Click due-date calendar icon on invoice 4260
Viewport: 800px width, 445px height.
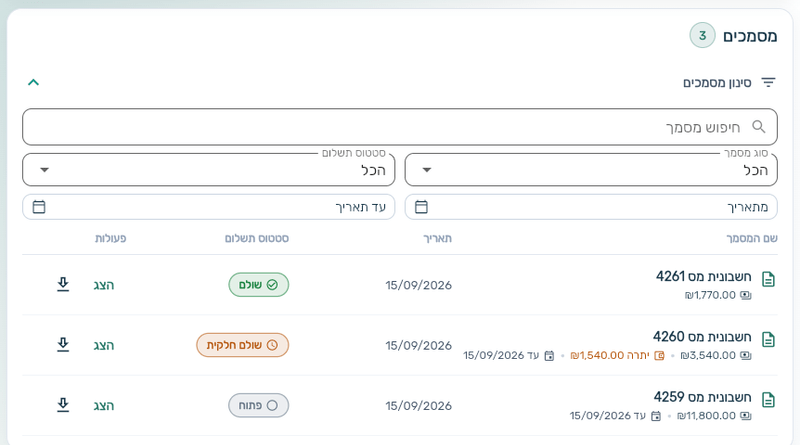[x=549, y=356]
